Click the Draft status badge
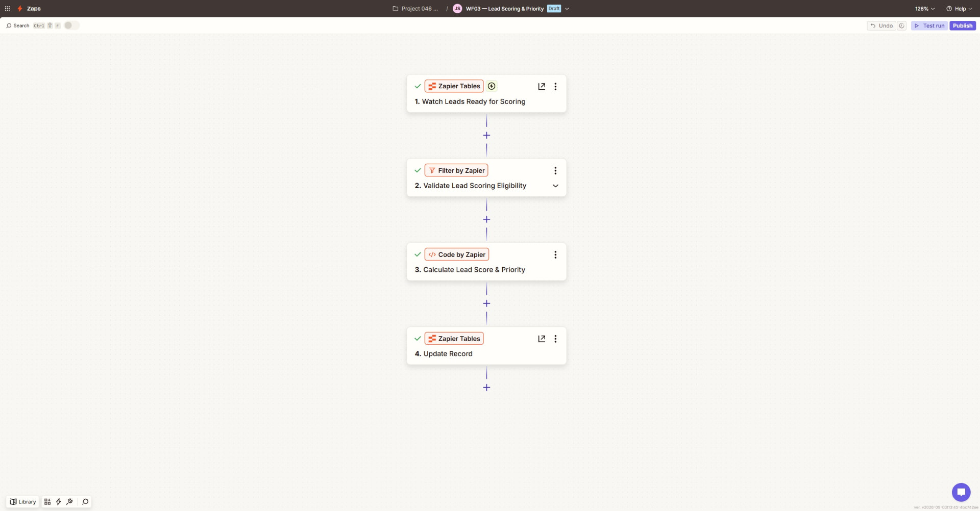This screenshot has width=980, height=511. click(x=554, y=9)
